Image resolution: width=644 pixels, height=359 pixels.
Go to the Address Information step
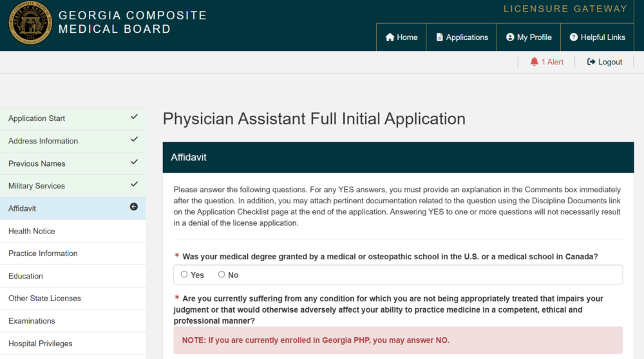coord(43,141)
